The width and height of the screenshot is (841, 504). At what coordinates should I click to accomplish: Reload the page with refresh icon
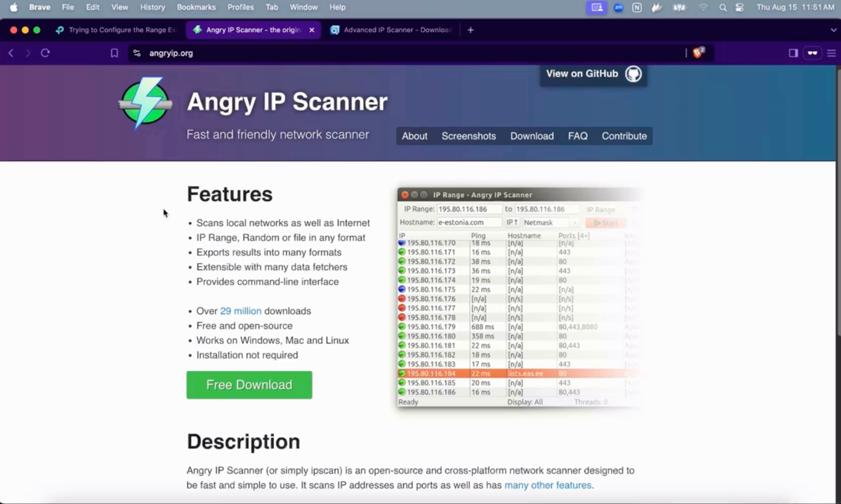point(45,53)
